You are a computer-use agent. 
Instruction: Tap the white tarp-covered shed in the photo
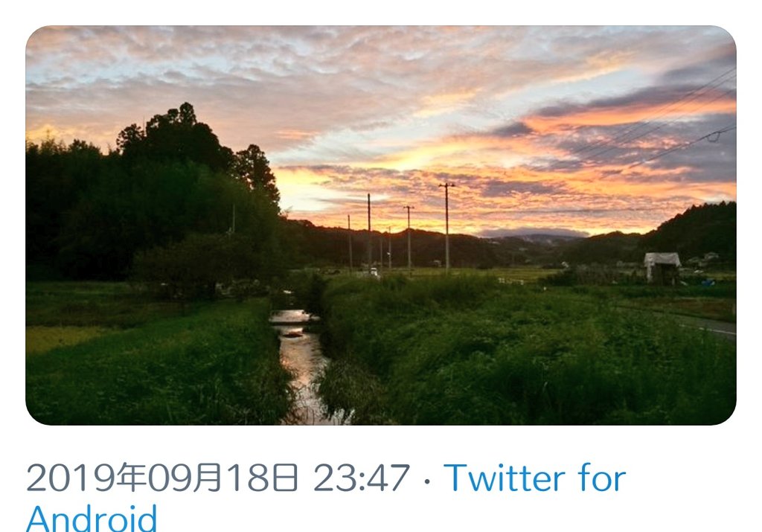662,266
